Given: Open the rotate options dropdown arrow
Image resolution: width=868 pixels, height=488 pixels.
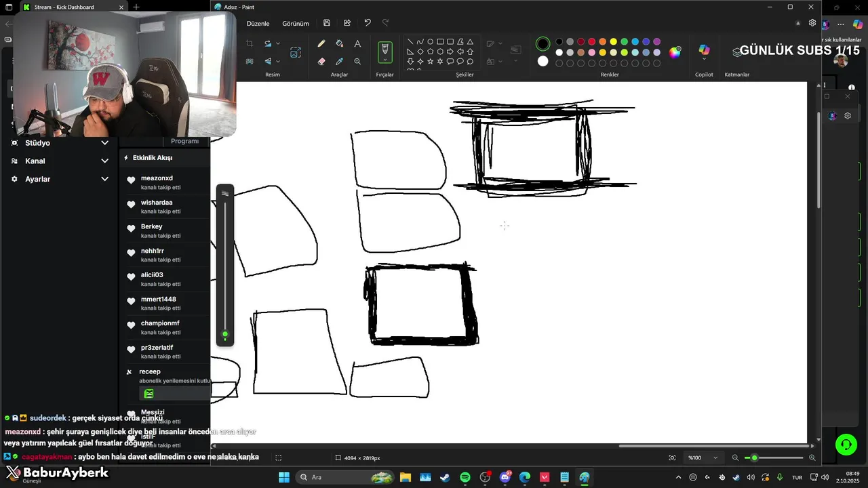Looking at the screenshot, I should click(x=278, y=44).
